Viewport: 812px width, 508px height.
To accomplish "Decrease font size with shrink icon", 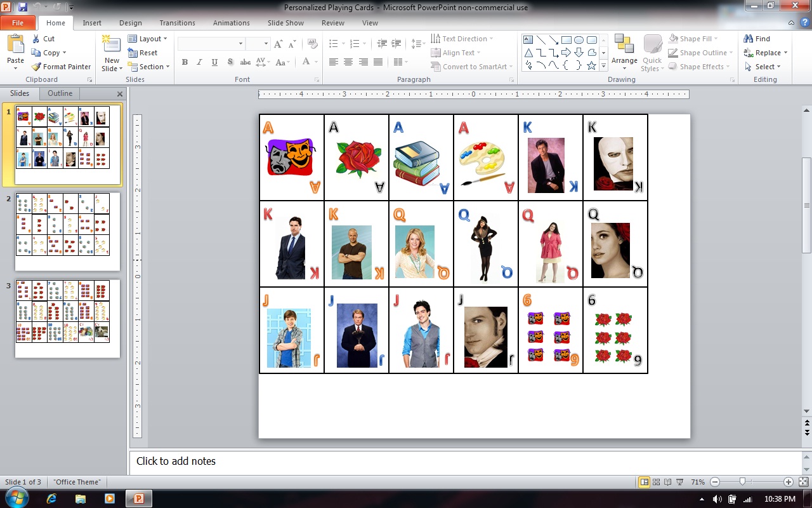I will (x=292, y=44).
